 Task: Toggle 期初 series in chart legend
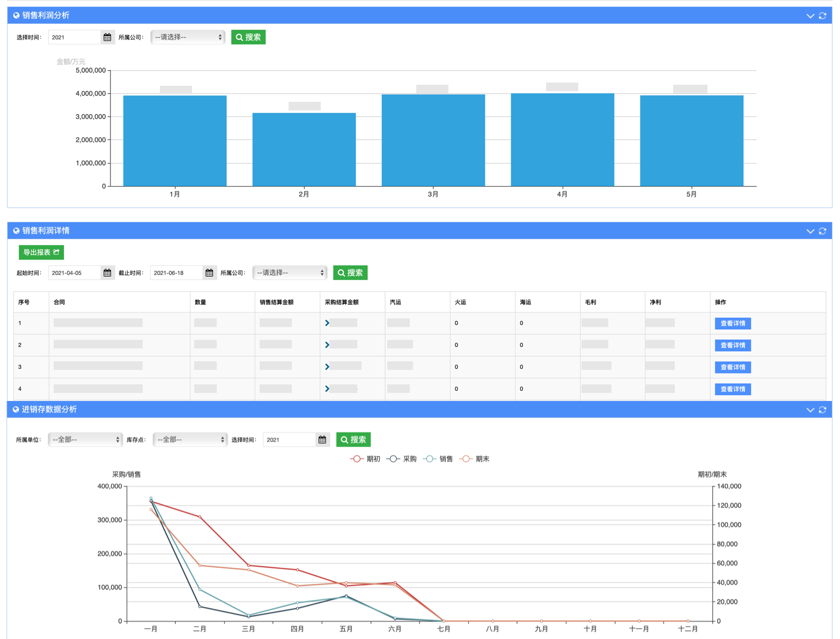pos(365,459)
